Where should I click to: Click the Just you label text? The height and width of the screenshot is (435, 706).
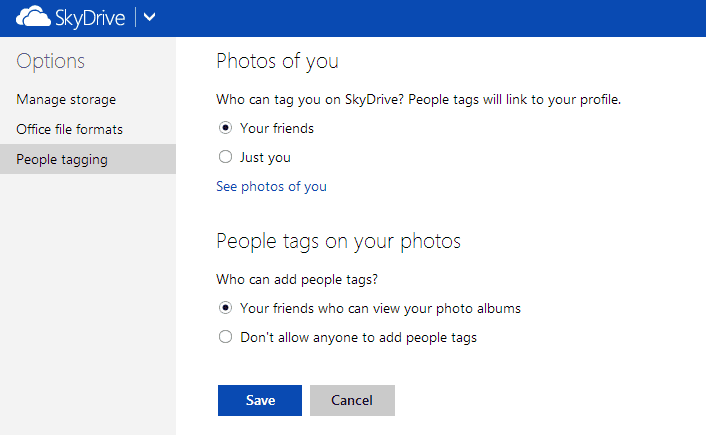(x=265, y=158)
